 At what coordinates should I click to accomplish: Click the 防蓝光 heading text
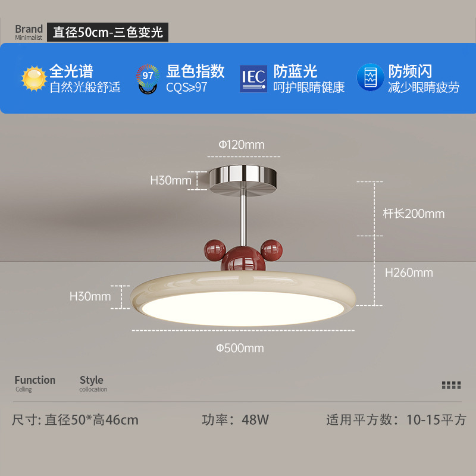point(295,71)
